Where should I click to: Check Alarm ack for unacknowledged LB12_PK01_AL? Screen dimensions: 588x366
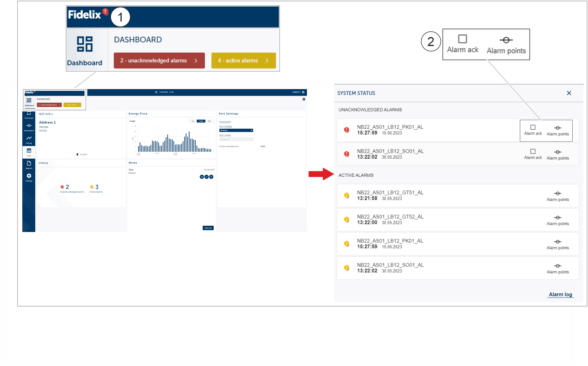[533, 127]
